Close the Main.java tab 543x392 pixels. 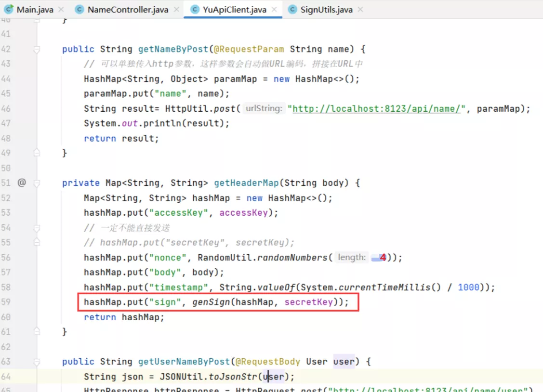(61, 9)
